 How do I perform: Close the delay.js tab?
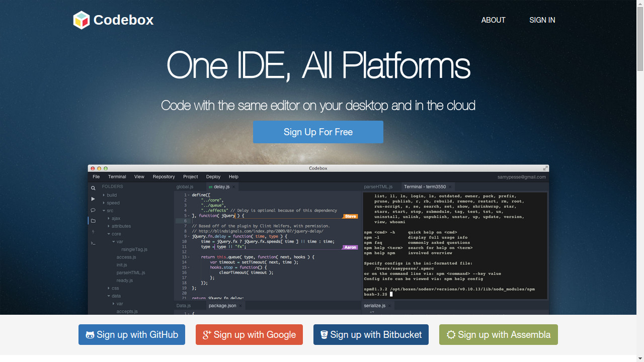click(x=234, y=187)
